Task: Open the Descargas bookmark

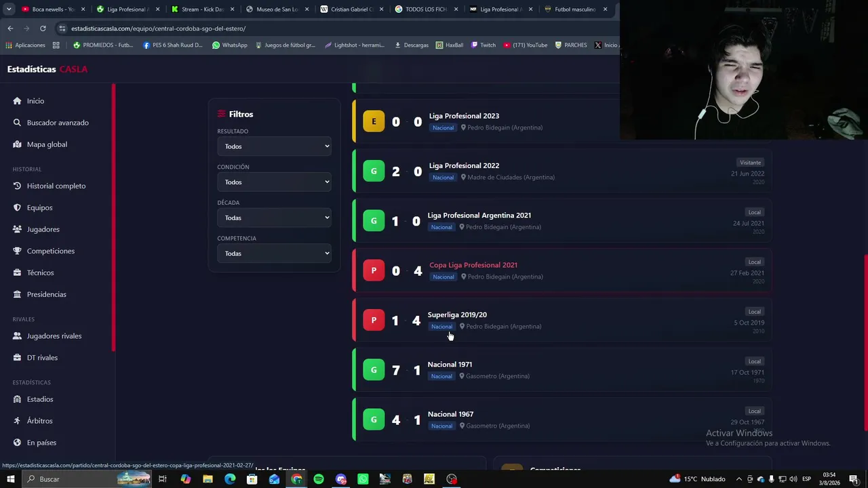Action: pyautogui.click(x=411, y=45)
